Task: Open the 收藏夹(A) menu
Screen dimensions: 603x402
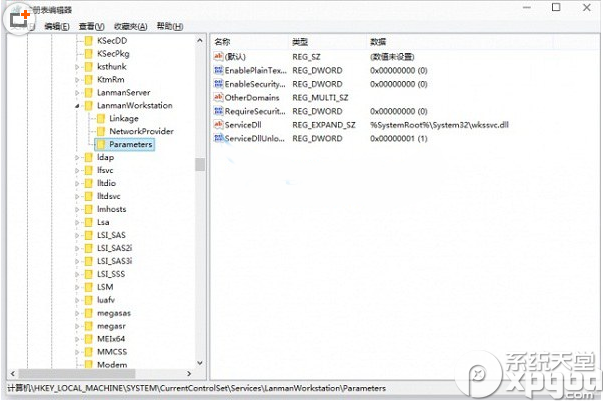Action: point(131,26)
